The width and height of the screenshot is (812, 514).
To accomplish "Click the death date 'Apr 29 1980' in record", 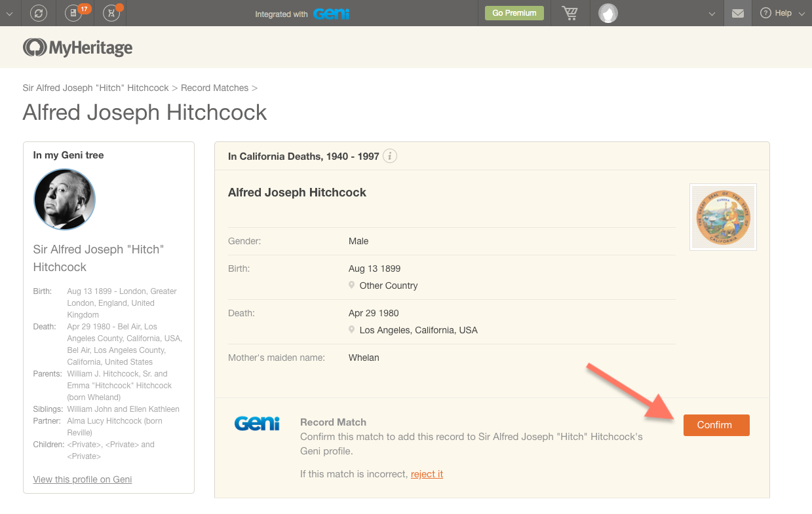I will tap(374, 313).
